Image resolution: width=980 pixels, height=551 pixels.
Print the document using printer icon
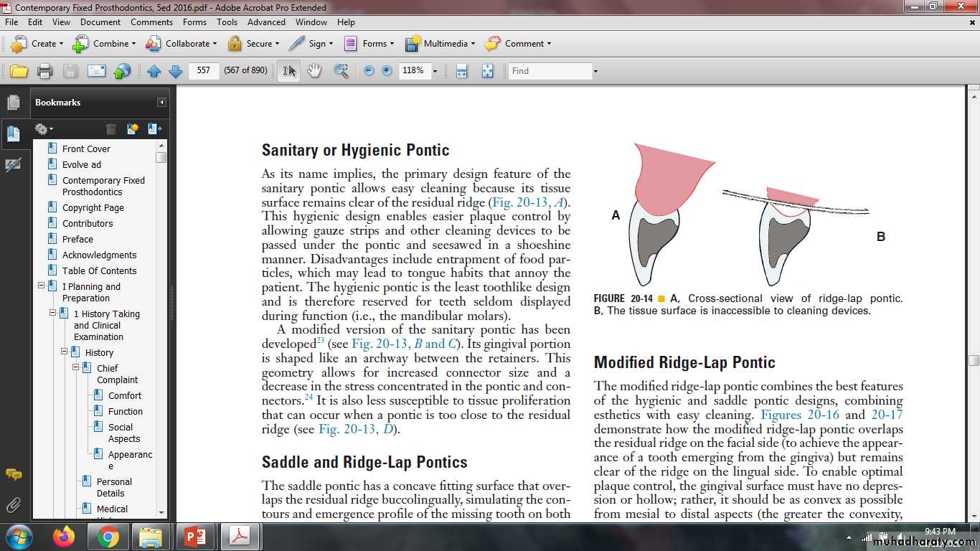click(44, 71)
